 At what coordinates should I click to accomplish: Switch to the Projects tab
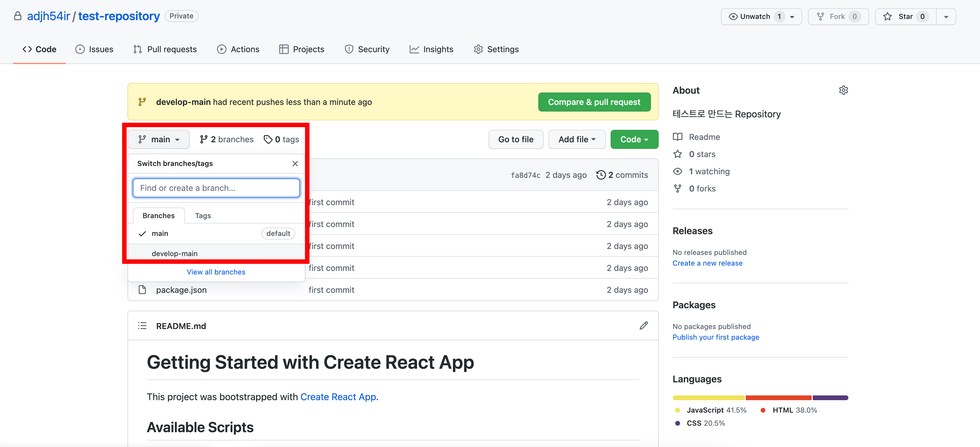tap(302, 49)
